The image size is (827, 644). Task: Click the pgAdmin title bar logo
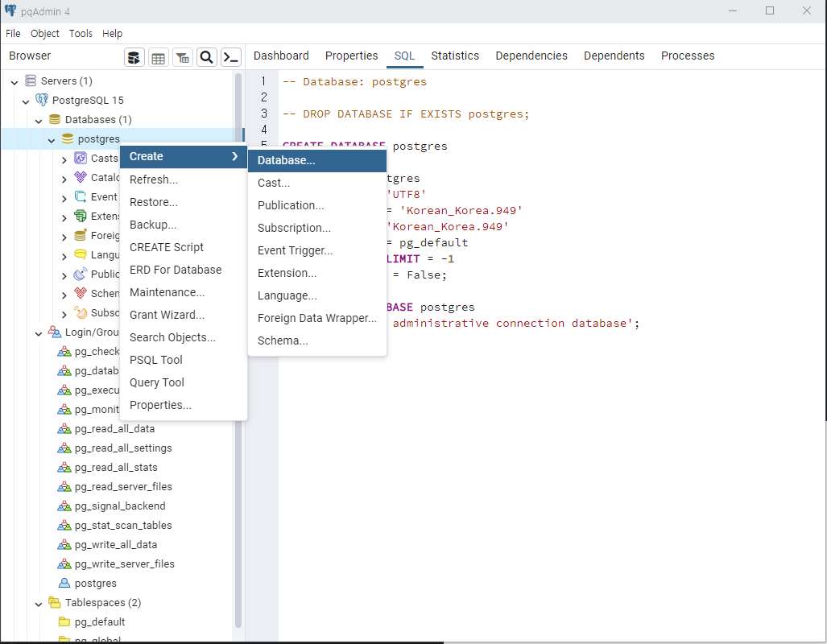click(x=10, y=11)
